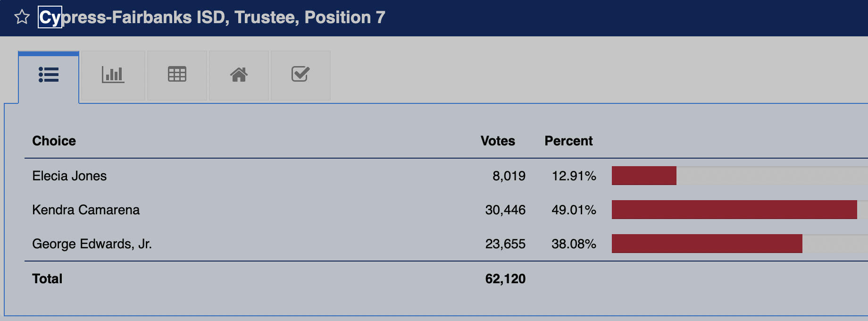The image size is (868, 321).
Task: Open the home icon tab
Action: 239,75
